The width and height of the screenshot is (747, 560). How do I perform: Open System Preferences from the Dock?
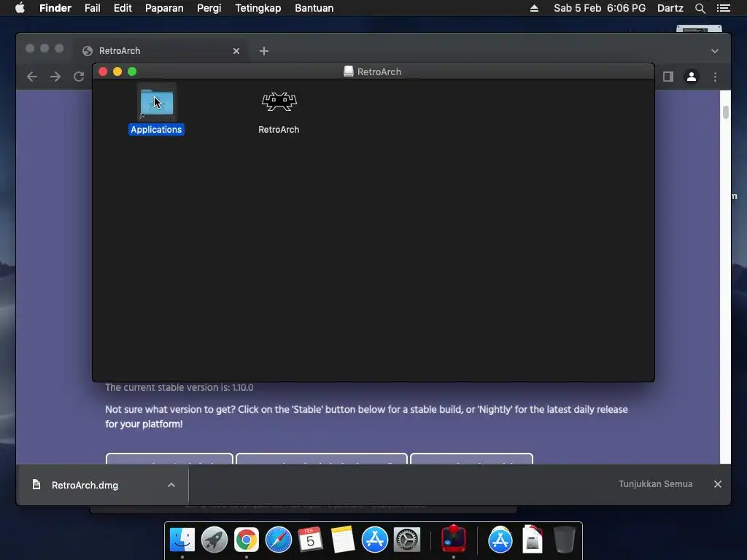click(x=407, y=540)
